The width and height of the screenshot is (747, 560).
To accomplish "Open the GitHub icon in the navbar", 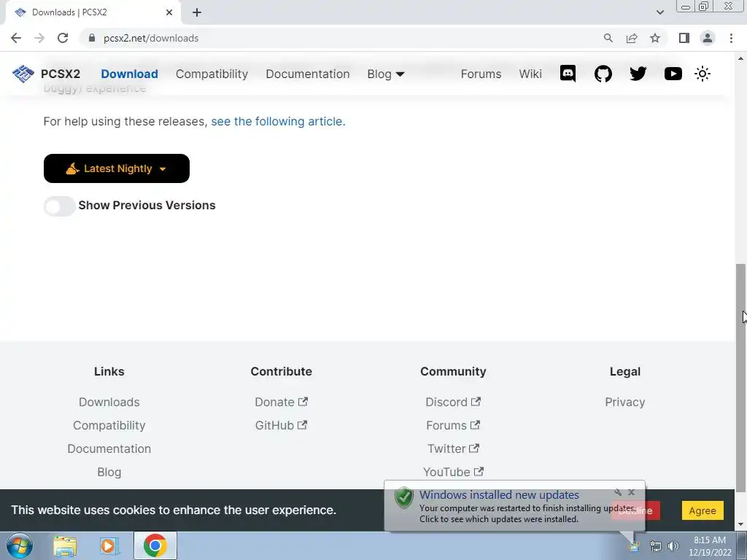I will 603,74.
